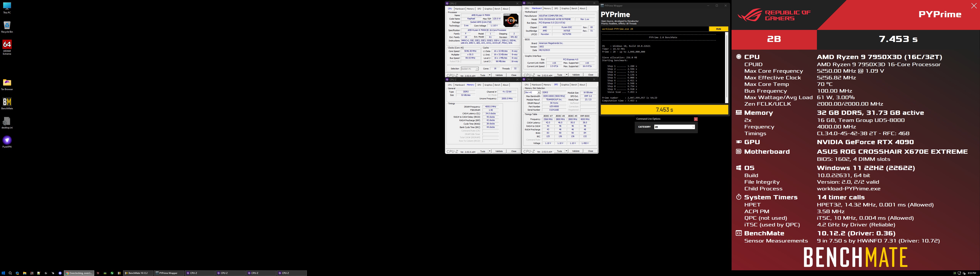Screen dimensions: 980x276
Task: Open the Tor Browser desktop shortcut
Action: point(7,84)
